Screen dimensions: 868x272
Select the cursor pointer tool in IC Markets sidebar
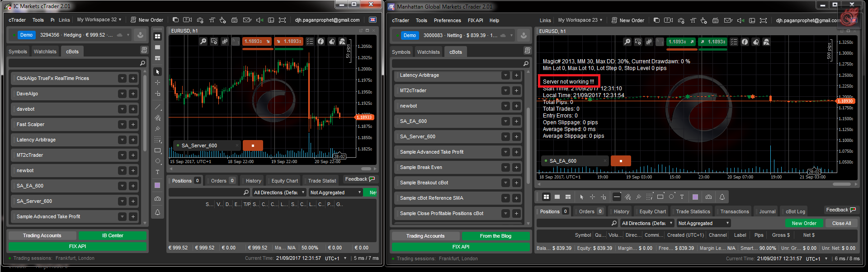(157, 72)
